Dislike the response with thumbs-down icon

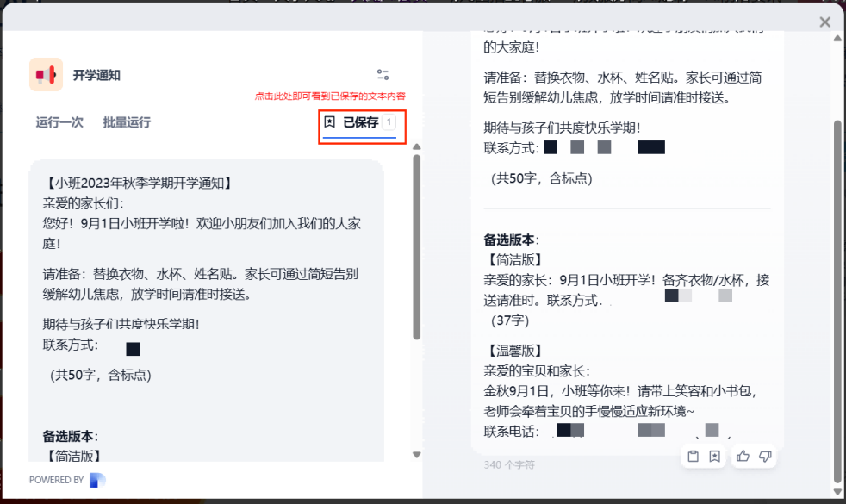coord(764,457)
